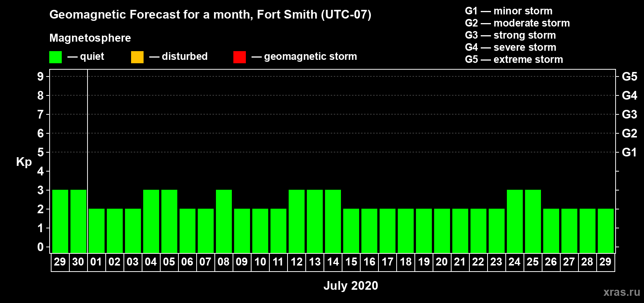The image size is (644, 303).
Task: Click the 'G5 — extreme storm' legend line
Action: pos(514,59)
